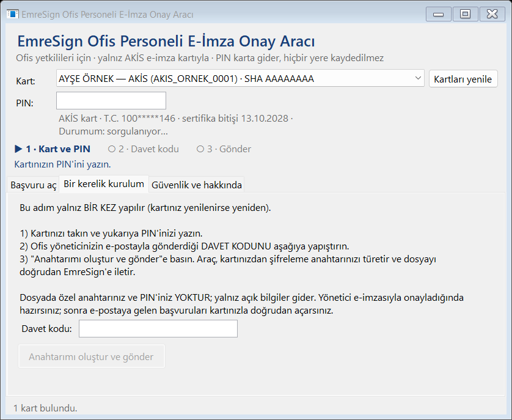
Task: Click step 3 · Gönder
Action: (x=224, y=149)
